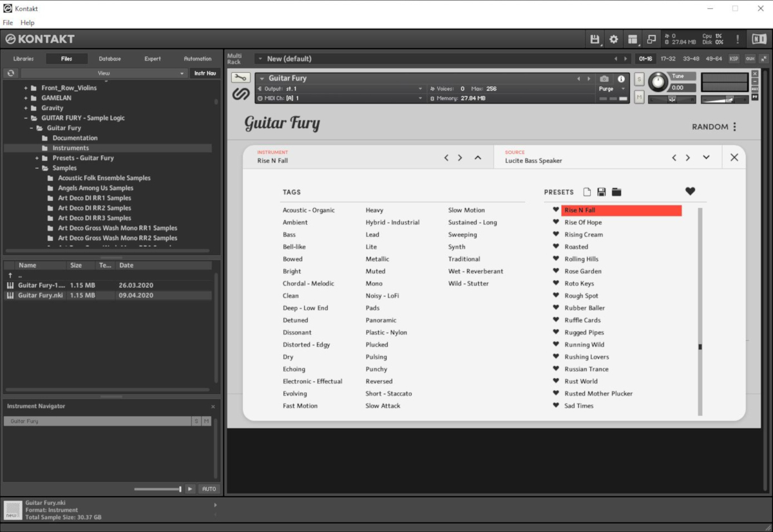773x532 pixels.
Task: Show instrument info icon
Action: pos(621,79)
